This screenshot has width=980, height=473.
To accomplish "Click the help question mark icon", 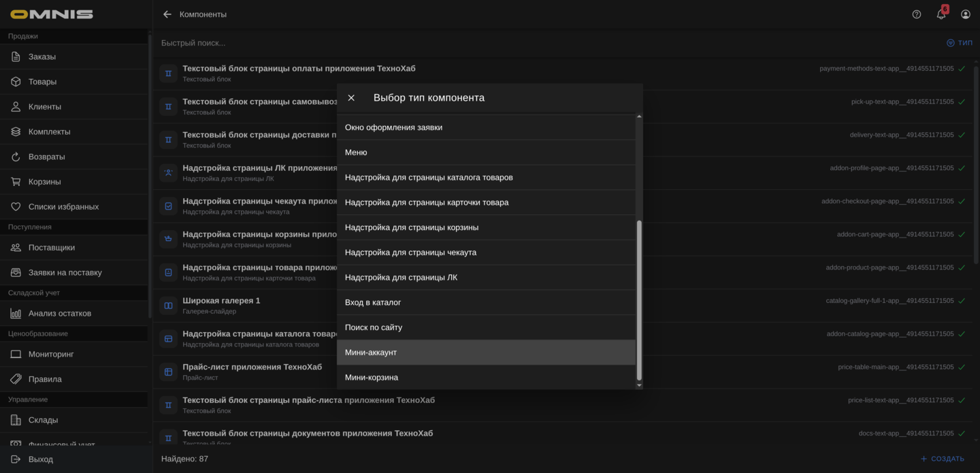I will (x=916, y=13).
